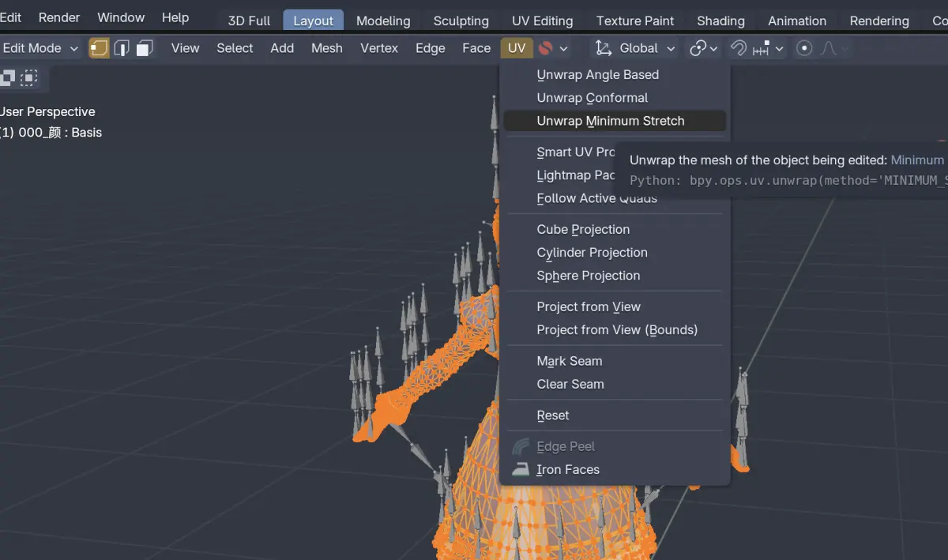Toggle the snapping magnet icon

[x=739, y=48]
